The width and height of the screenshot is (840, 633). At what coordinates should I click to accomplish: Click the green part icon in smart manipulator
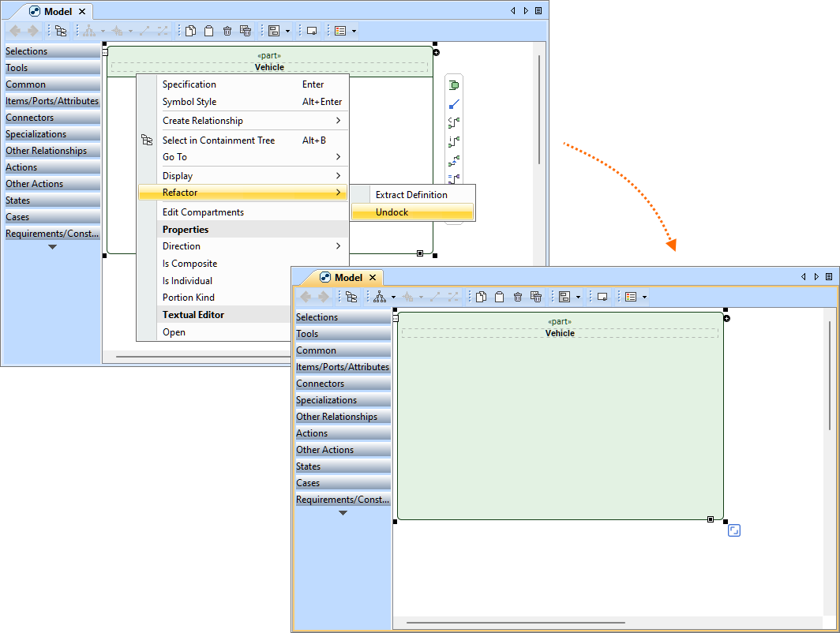tap(454, 85)
